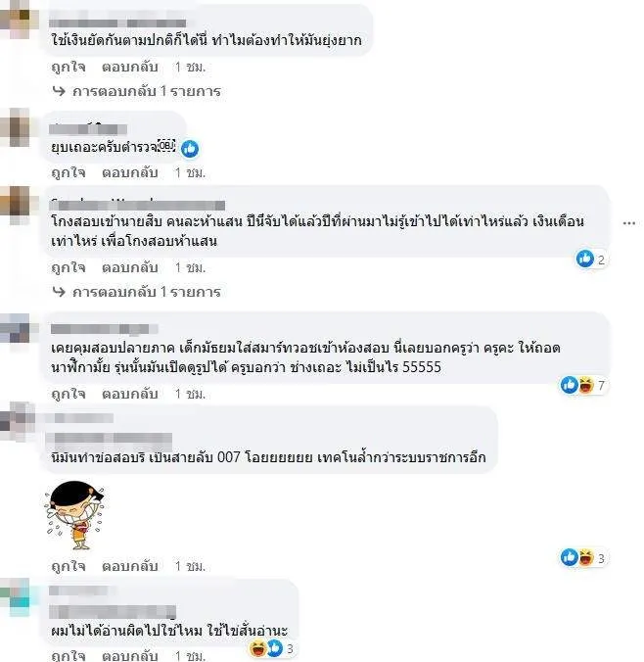The image size is (644, 662).
Task: Click the blue thumbs-up emoji after "ยุบเถอะครับตำรวจ"
Action: pos(190,149)
